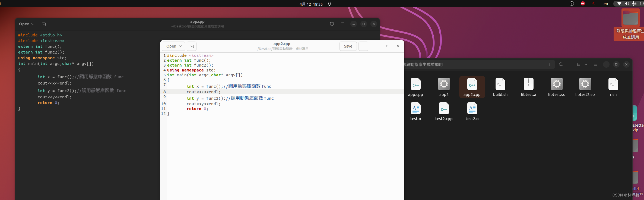Screen dimensions: 644x200
Task: Open the Open dropdown in dark app.cpp window
Action: pos(26,24)
